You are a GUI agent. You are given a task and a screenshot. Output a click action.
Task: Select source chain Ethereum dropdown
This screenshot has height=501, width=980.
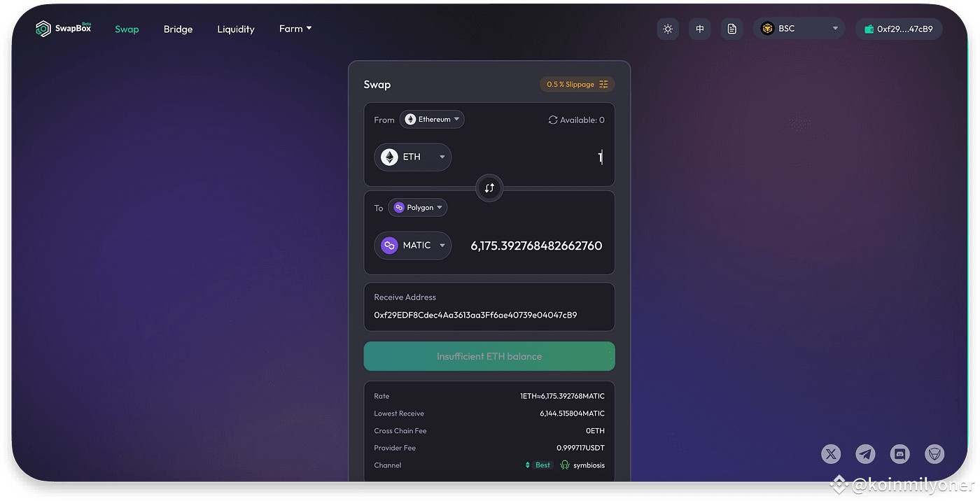432,120
